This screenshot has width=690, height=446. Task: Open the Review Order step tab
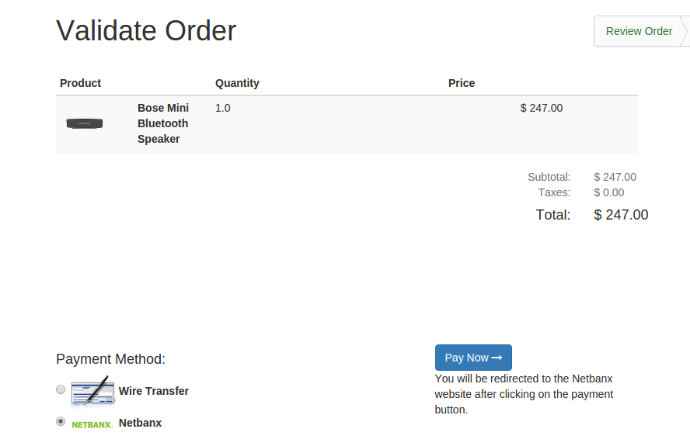[x=639, y=31]
